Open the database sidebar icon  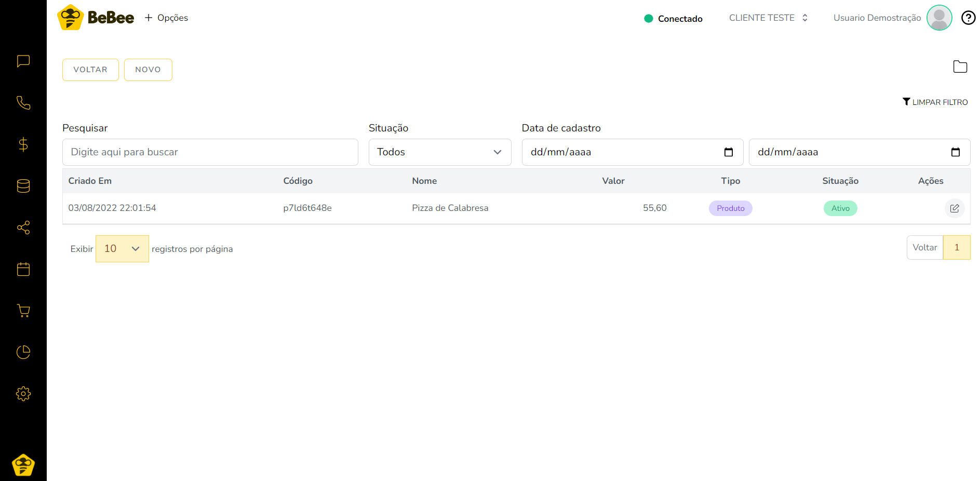[x=23, y=186]
